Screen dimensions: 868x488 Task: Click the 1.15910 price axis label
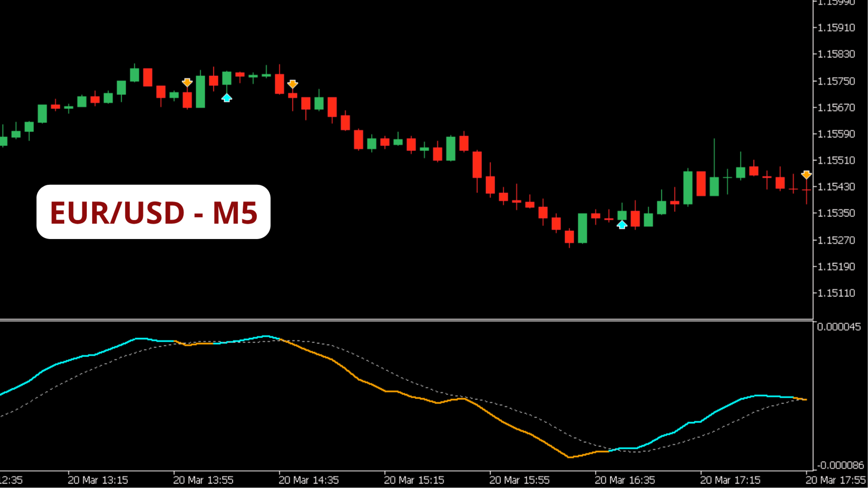tap(836, 28)
